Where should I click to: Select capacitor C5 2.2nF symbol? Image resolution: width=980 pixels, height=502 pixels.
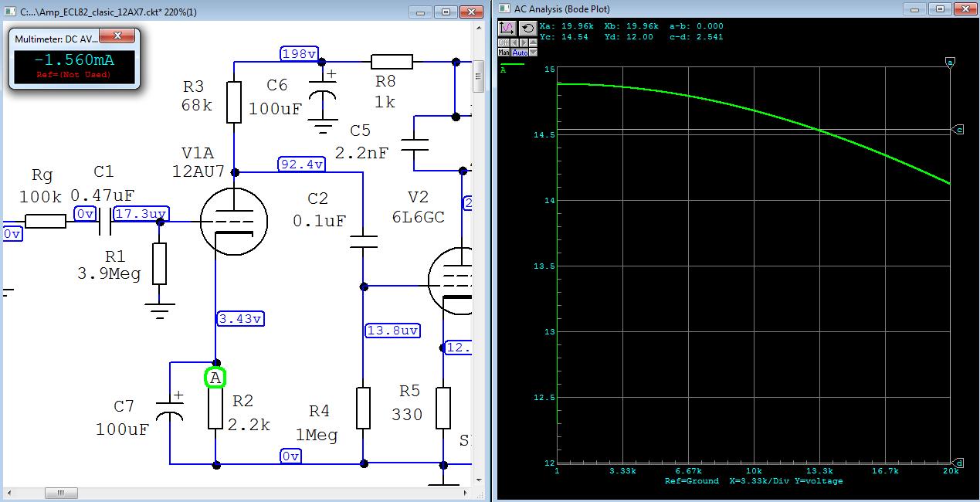[x=415, y=144]
